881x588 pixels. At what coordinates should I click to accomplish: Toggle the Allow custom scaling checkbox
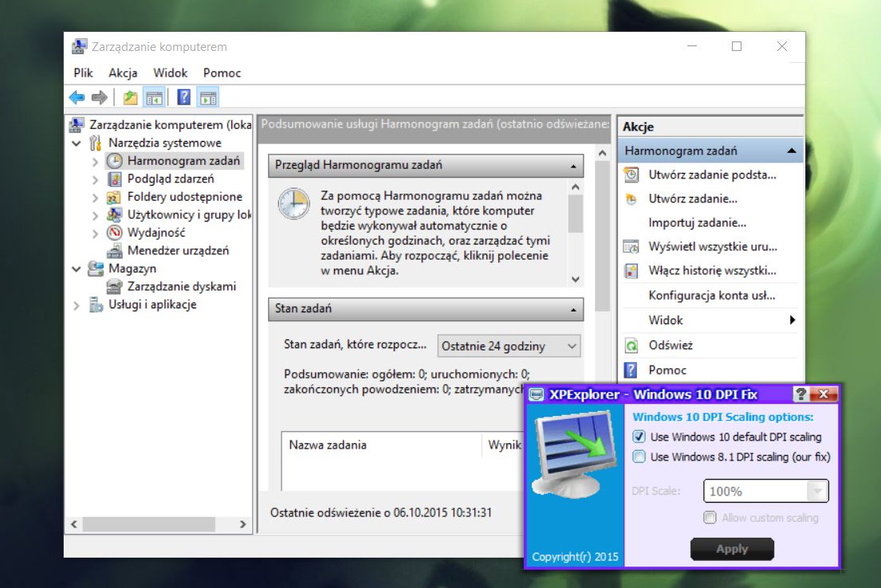coord(709,517)
